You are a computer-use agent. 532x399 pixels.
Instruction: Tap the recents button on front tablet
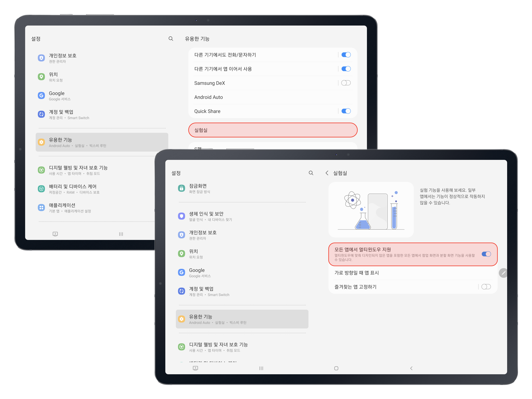261,368
